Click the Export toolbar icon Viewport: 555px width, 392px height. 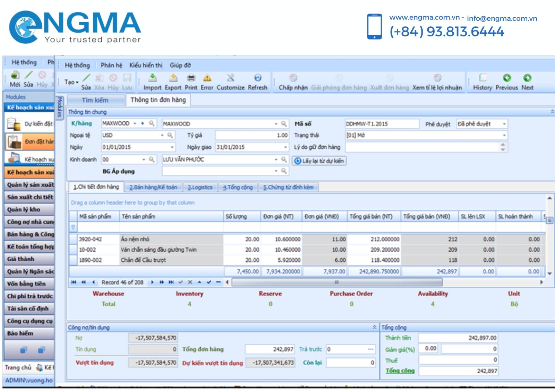[x=173, y=78]
